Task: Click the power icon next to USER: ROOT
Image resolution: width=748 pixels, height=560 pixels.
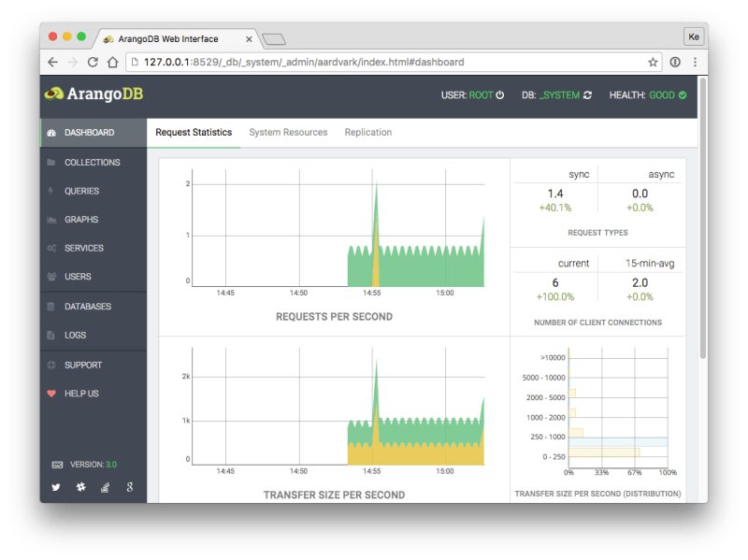Action: coord(500,94)
